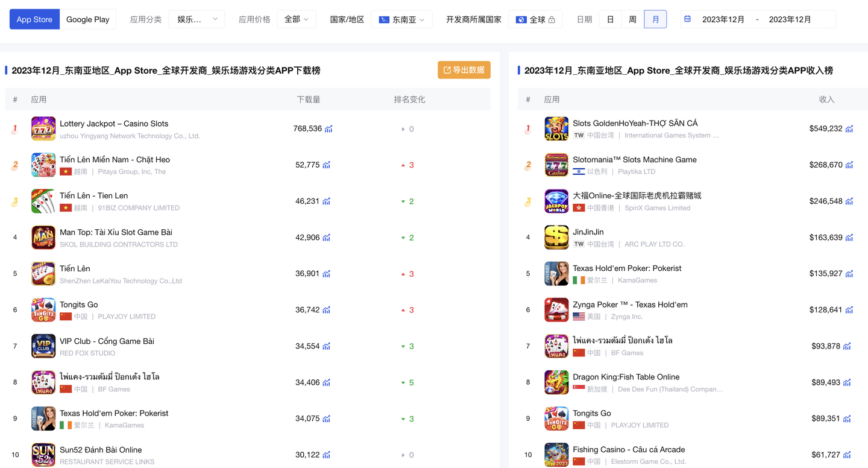Screen dimensions: 868x468
Task: Open Slotomania Slots Machine Game link
Action: 635,160
